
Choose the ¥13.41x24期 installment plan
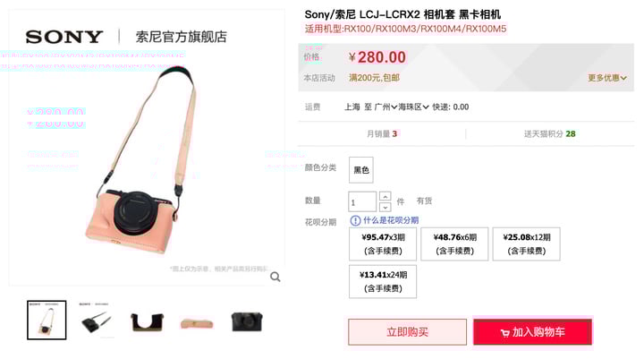pos(383,281)
